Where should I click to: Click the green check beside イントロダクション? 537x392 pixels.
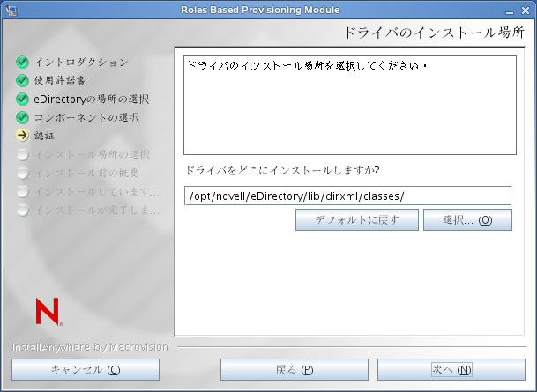22,62
